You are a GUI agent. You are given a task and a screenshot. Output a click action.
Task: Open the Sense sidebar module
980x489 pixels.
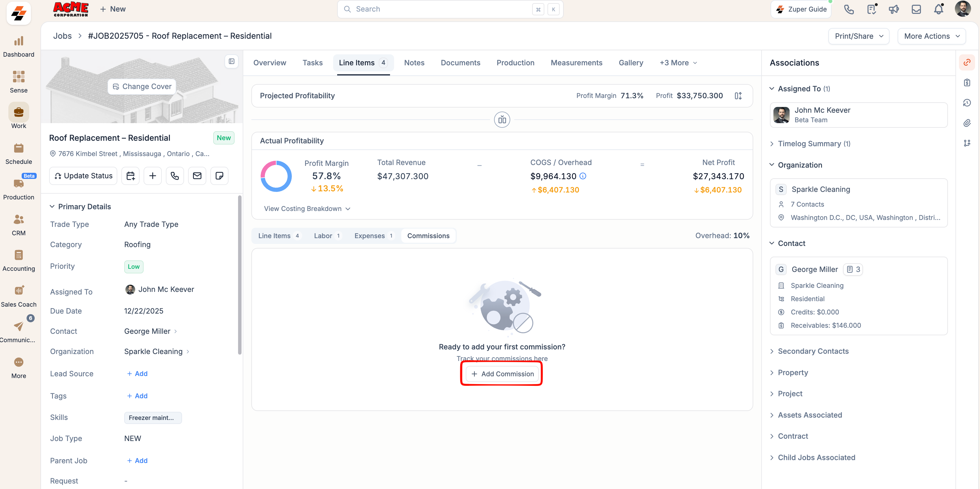pos(19,81)
